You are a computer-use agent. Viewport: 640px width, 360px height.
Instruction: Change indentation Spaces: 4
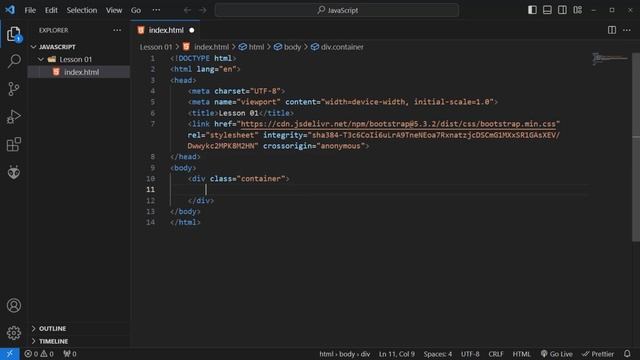[x=438, y=354]
